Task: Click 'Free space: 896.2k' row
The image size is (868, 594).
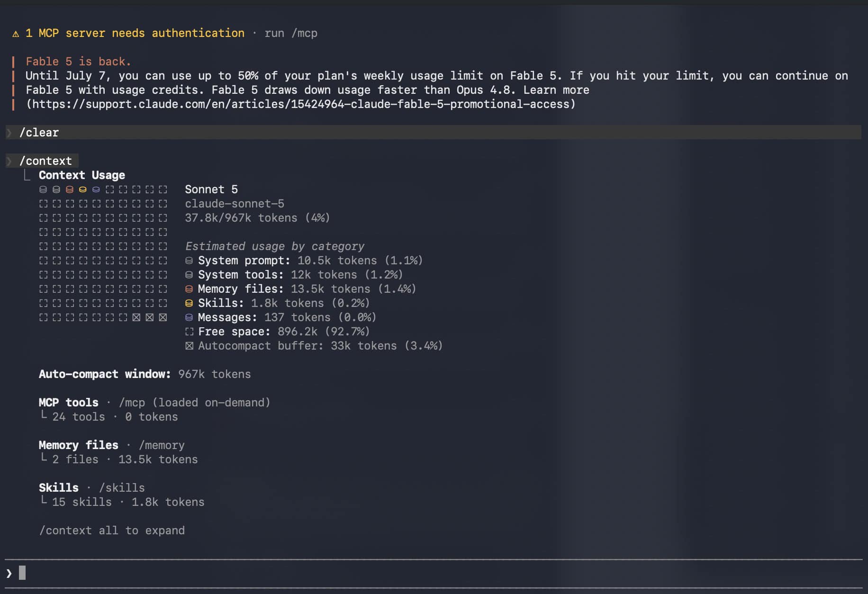Action: pos(277,332)
